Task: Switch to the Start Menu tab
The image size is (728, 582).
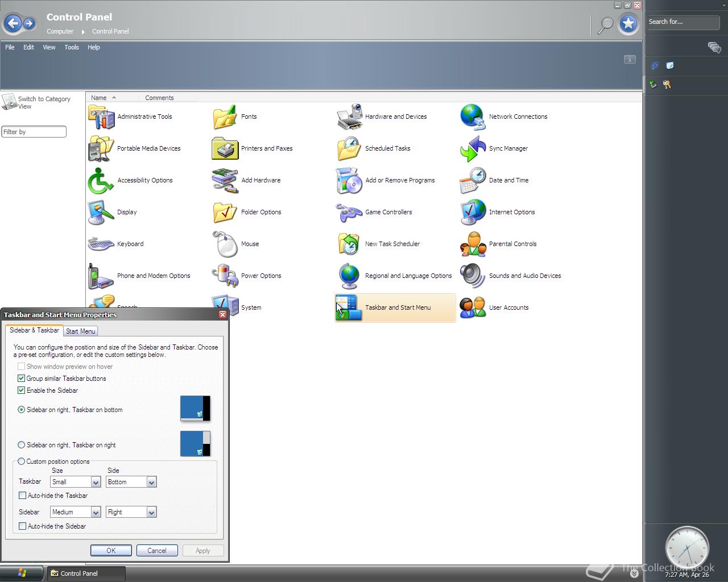Action: (x=80, y=331)
